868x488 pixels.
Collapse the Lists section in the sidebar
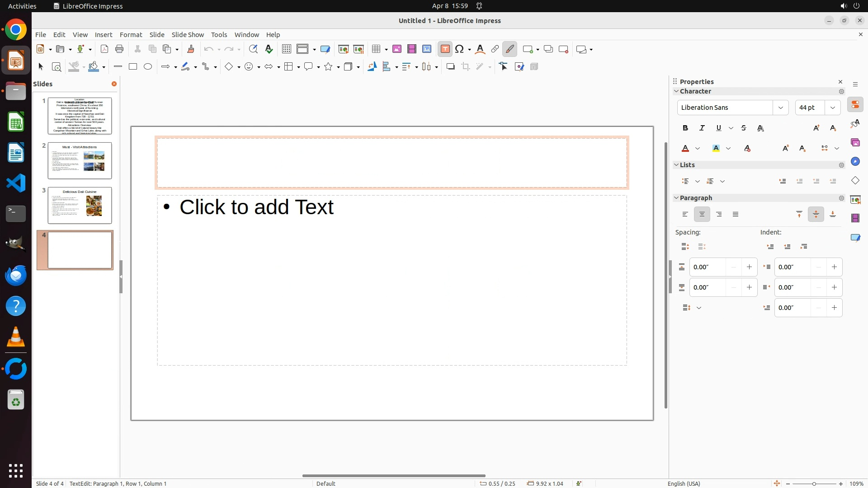click(x=677, y=165)
